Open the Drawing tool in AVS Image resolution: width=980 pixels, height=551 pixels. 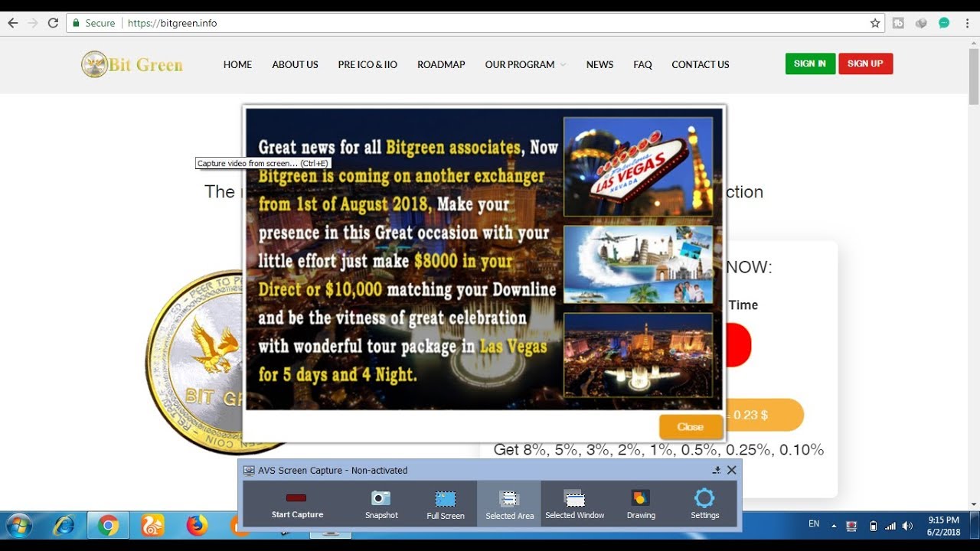tap(641, 504)
